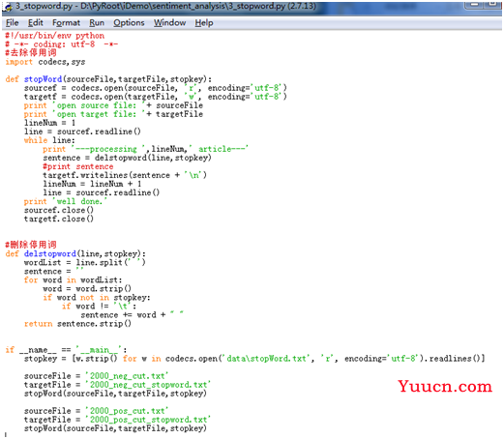Open the Format menu
This screenshot has width=504, height=439.
66,23
